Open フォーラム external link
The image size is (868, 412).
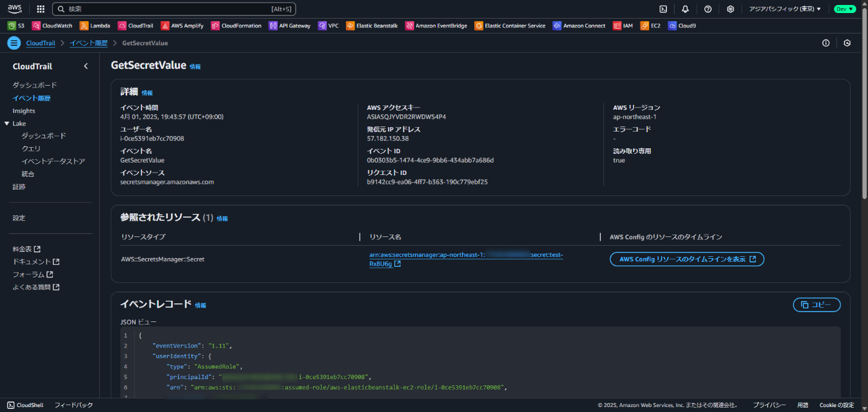point(33,274)
